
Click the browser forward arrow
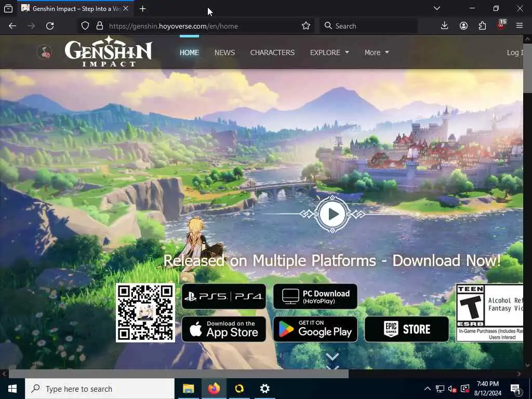point(31,26)
